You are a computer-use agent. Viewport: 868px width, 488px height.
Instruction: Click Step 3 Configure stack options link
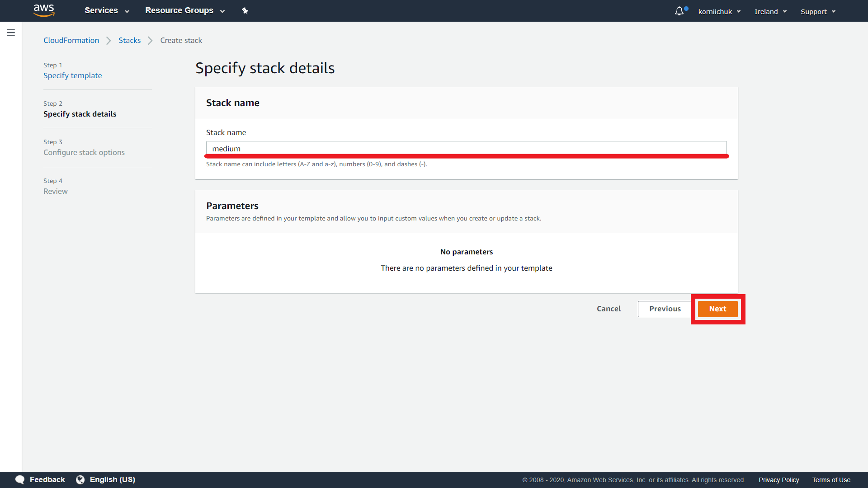(84, 152)
